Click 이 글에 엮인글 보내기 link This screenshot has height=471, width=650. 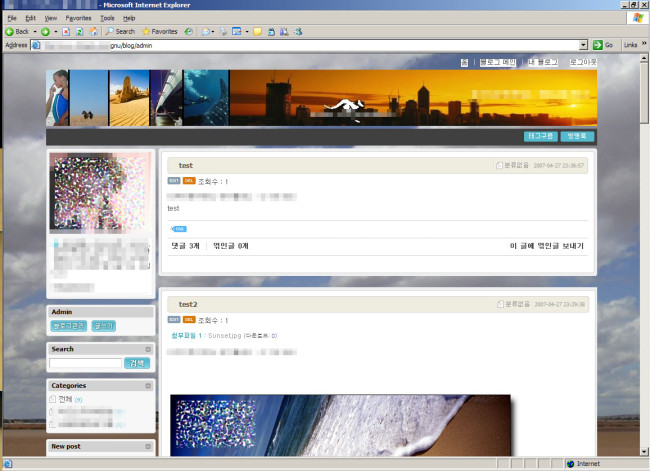[546, 246]
